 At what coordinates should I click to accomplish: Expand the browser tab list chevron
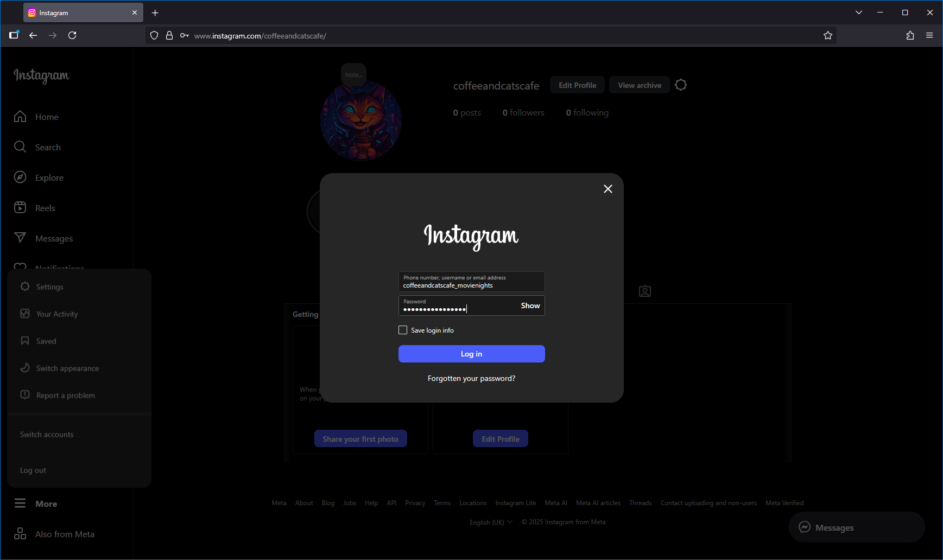pos(858,12)
